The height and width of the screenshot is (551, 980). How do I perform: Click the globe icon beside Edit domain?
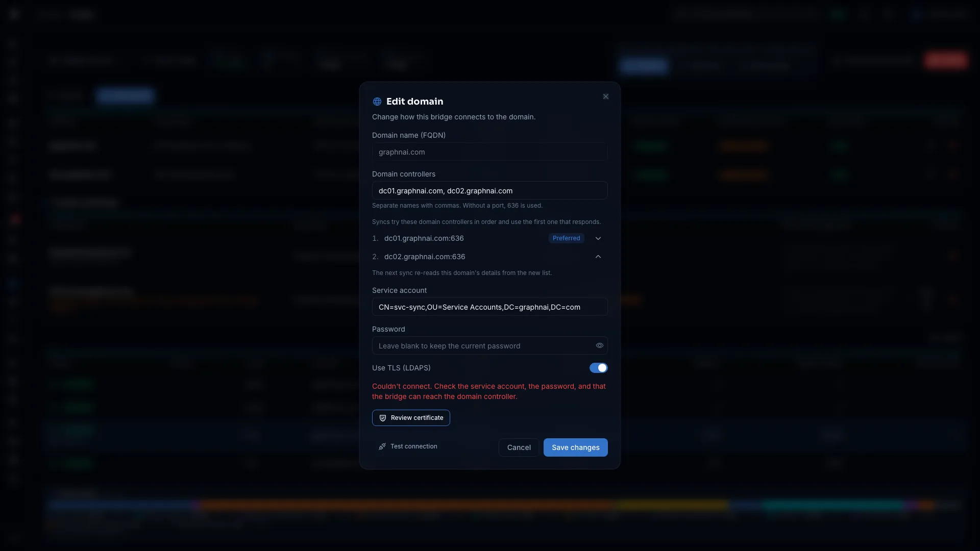(377, 102)
